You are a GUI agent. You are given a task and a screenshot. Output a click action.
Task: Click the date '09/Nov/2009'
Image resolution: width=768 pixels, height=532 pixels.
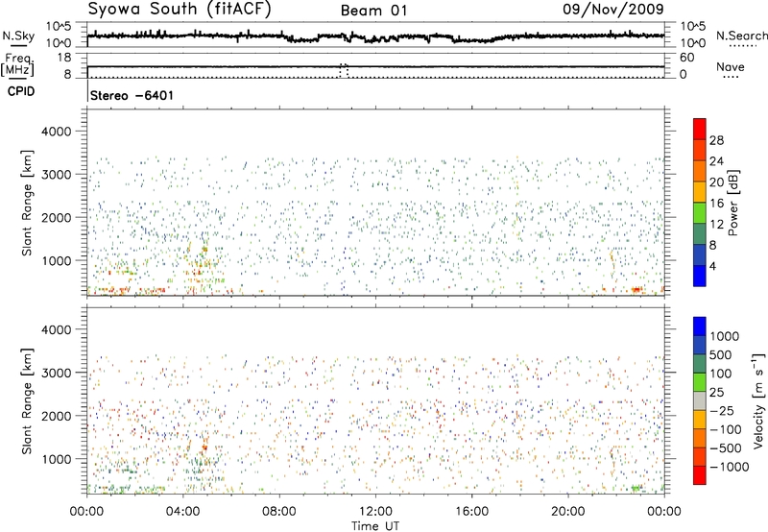(613, 10)
